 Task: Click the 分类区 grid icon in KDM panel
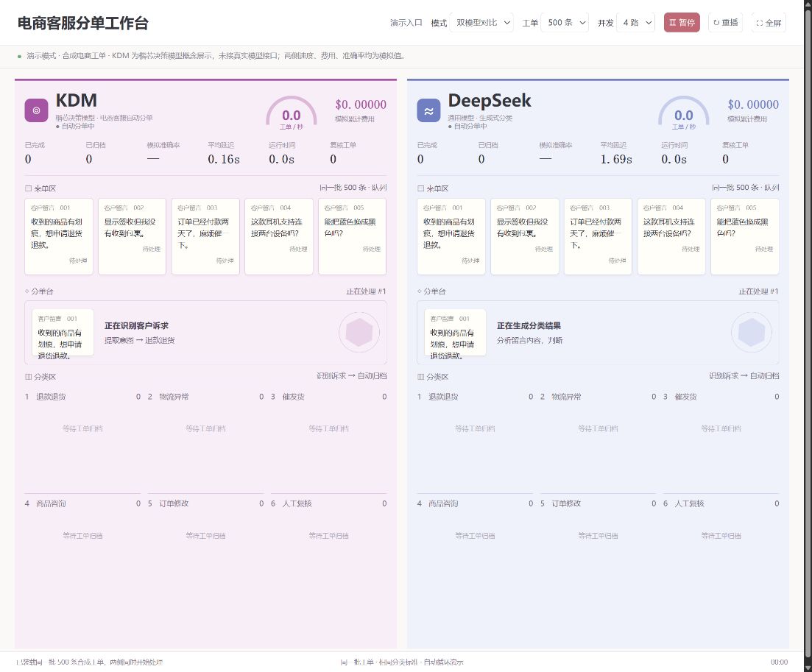(x=28, y=377)
